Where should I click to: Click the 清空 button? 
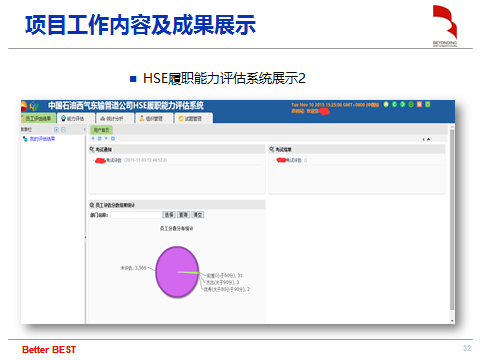198,215
